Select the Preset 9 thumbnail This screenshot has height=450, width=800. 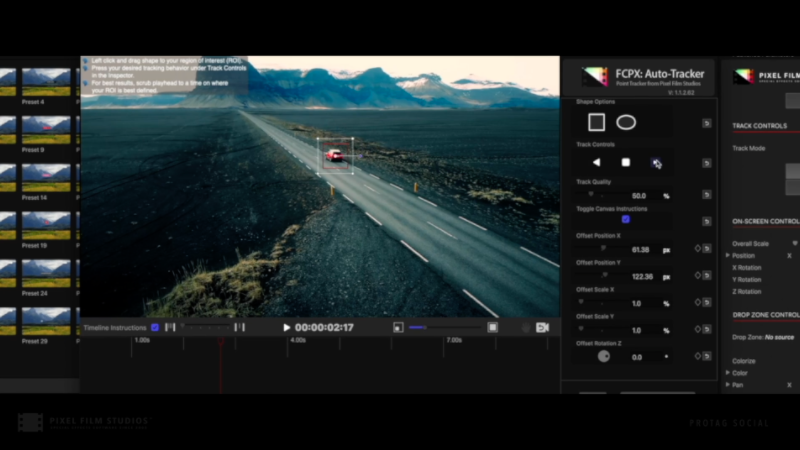pos(46,130)
